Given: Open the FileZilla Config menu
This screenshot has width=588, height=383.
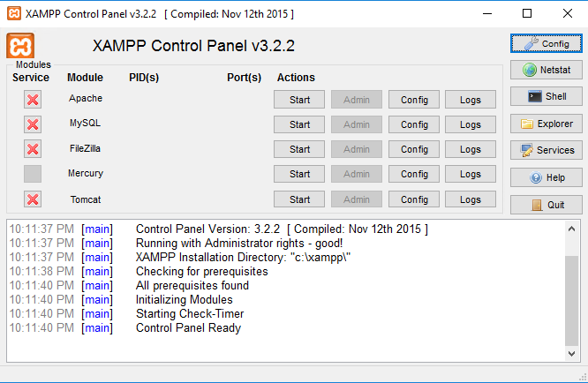Looking at the screenshot, I should coord(414,149).
